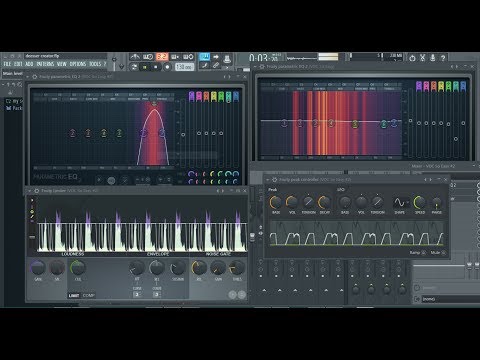
Task: Switch Limiter to LIMIT mode
Action: click(x=74, y=295)
